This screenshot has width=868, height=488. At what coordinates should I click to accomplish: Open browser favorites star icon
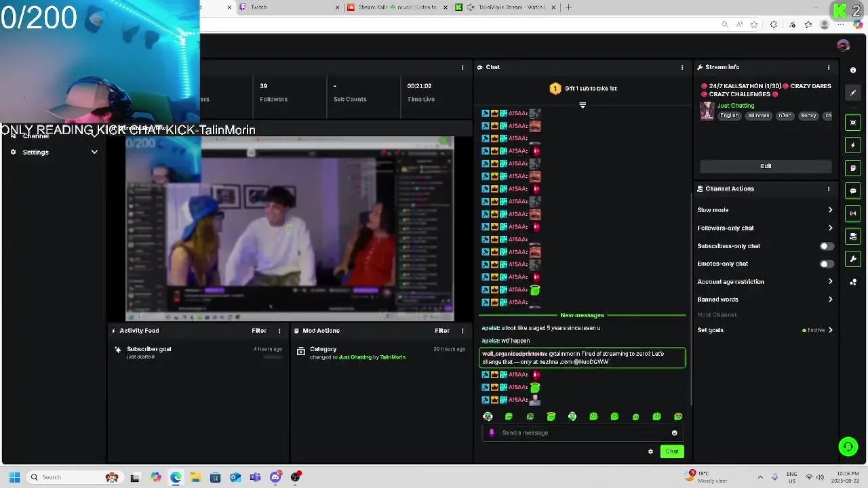point(753,25)
